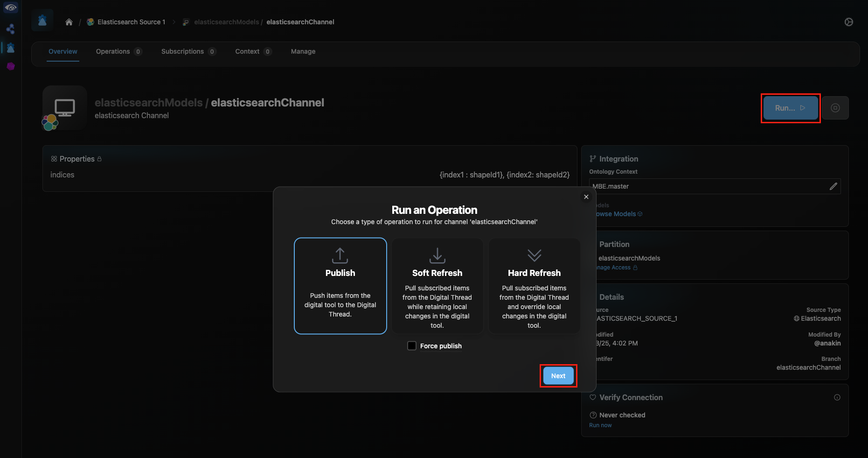Go to the Manage tab
This screenshot has height=458, width=868.
pos(303,51)
